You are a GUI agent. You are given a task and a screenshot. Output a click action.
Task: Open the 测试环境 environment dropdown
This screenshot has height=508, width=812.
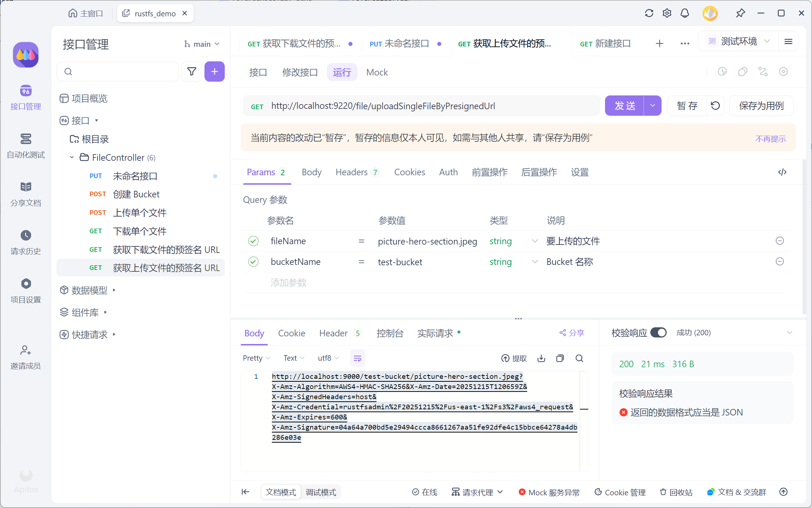pos(738,41)
